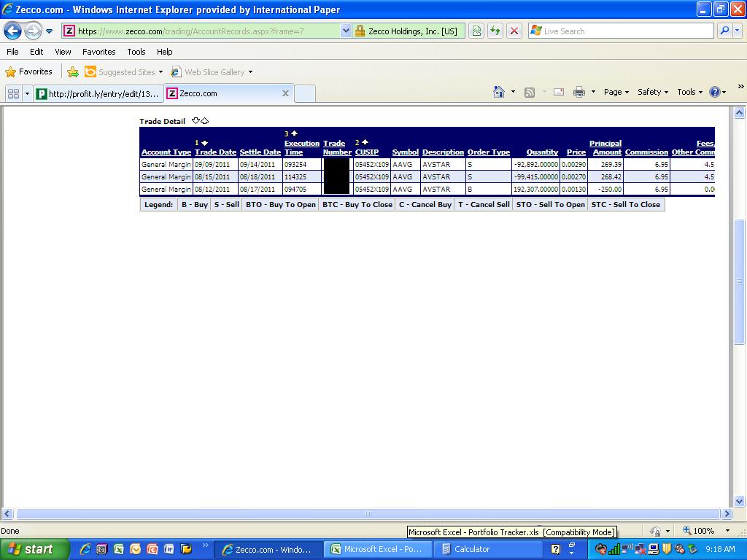Viewport: 747px width, 560px height.
Task: Click Add to Favorites Bar star icon
Action: [73, 72]
